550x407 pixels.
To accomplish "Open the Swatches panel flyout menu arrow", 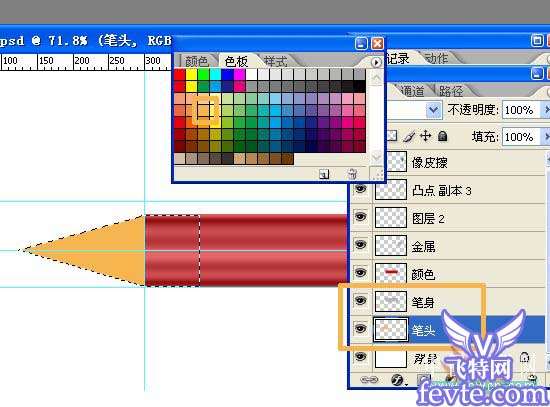I will 376,62.
